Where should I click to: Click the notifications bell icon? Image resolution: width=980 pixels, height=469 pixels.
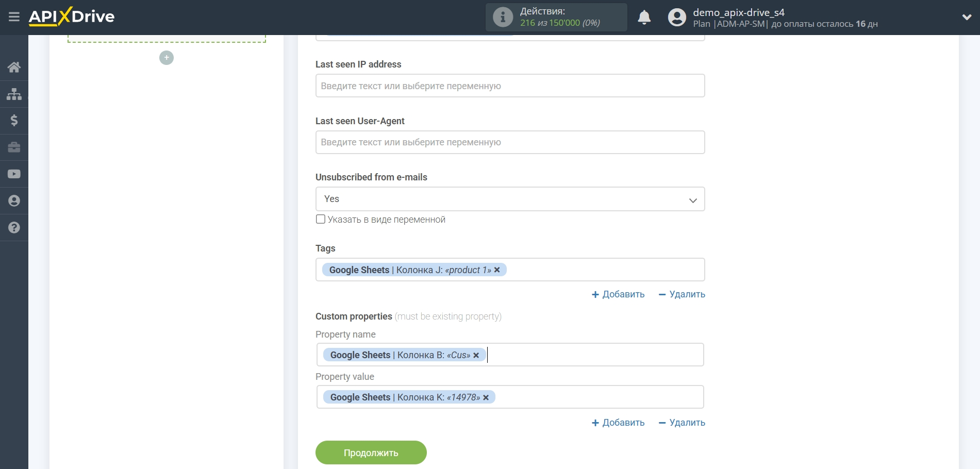(x=644, y=18)
